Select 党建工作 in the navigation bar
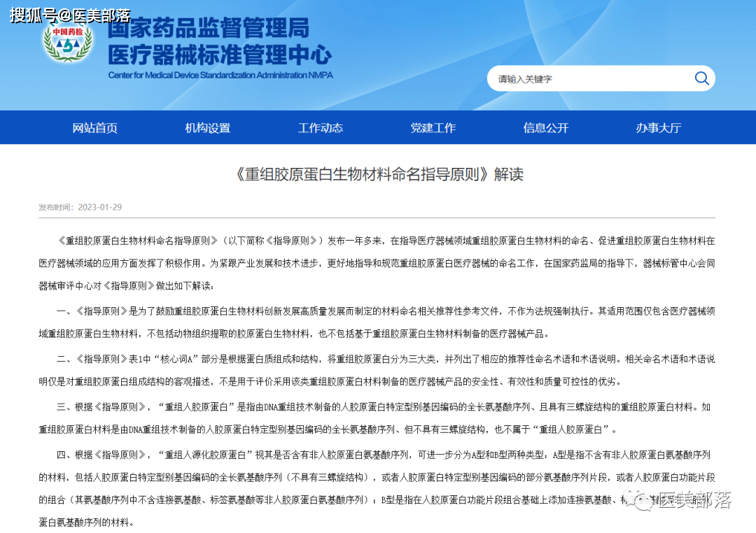 point(433,127)
